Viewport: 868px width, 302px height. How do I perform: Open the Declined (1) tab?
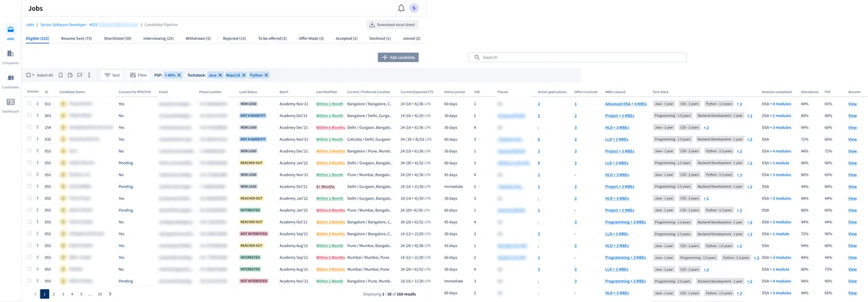click(x=380, y=38)
